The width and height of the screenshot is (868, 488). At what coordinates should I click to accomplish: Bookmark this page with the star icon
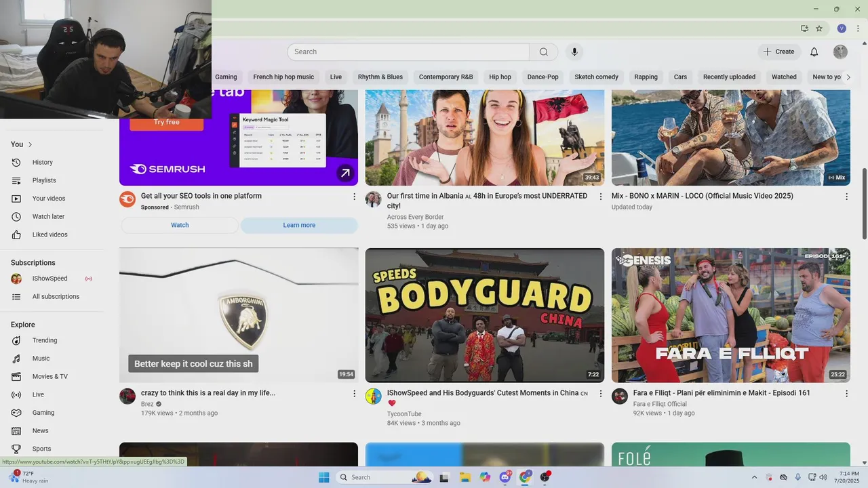click(819, 28)
